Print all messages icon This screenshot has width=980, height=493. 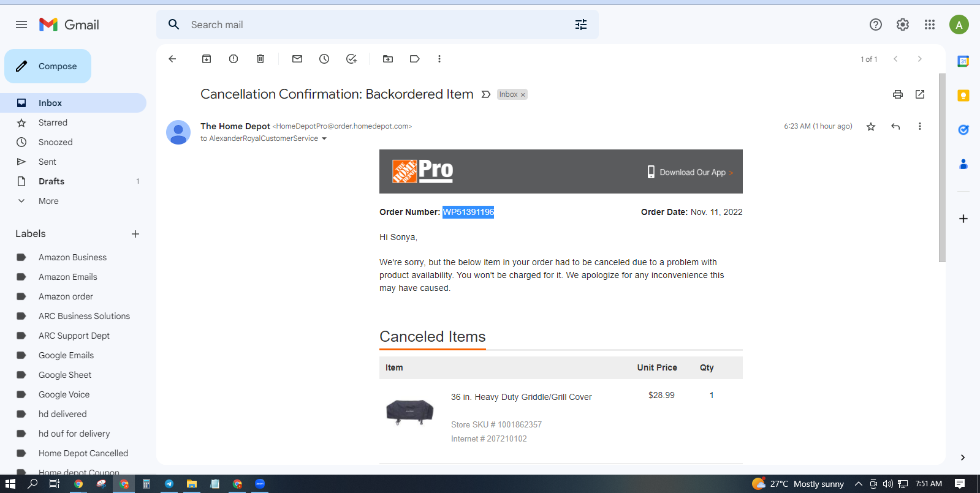pos(898,94)
